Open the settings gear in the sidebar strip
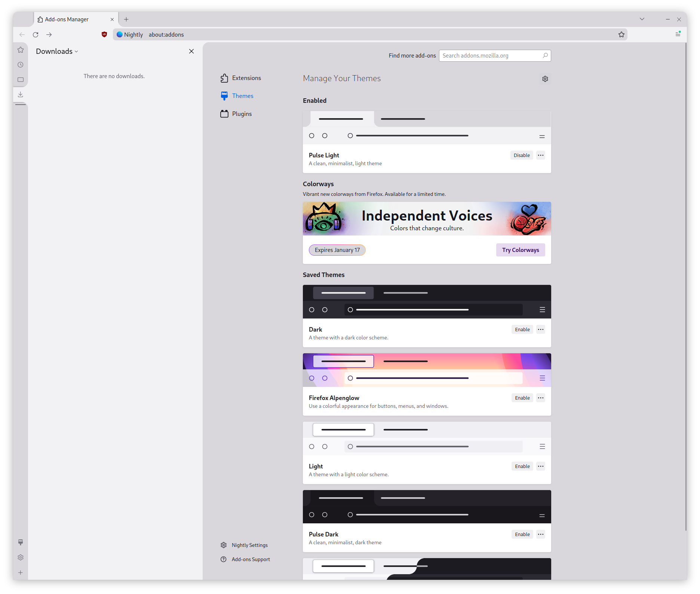This screenshot has height=594, width=700. (21, 557)
